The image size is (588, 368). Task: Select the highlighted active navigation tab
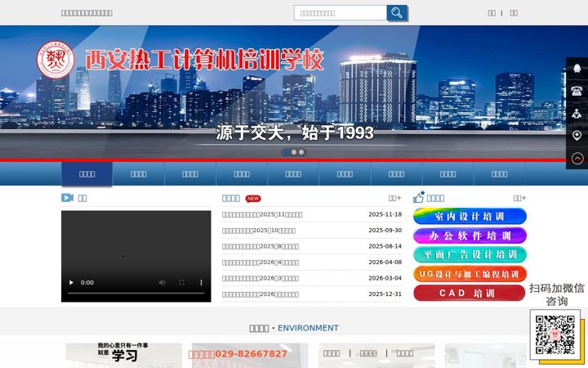tap(87, 174)
